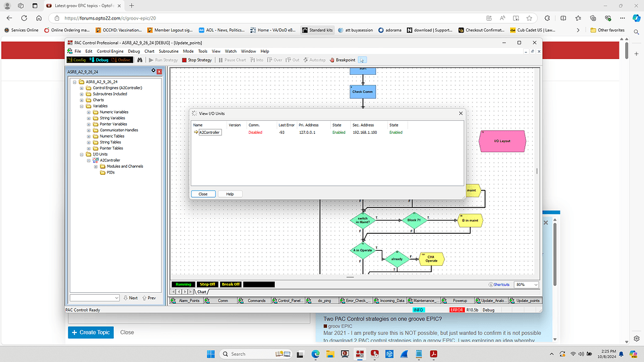Open the Powerup chart tab

tap(457, 300)
